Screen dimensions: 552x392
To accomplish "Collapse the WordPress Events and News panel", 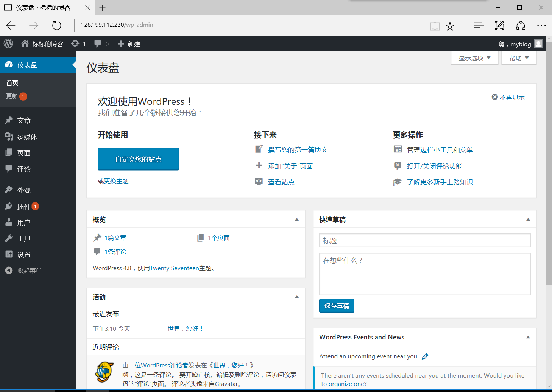I will pos(528,337).
